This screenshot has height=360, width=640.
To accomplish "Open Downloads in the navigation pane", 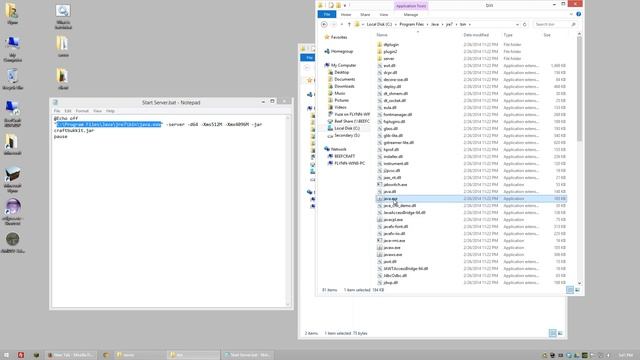I will (x=344, y=86).
